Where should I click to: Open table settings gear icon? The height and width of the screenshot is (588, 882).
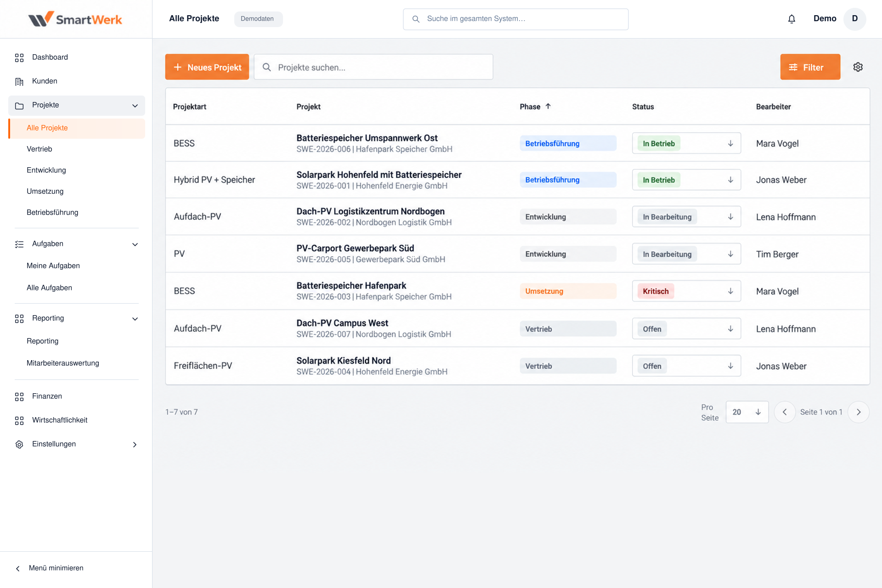tap(858, 67)
